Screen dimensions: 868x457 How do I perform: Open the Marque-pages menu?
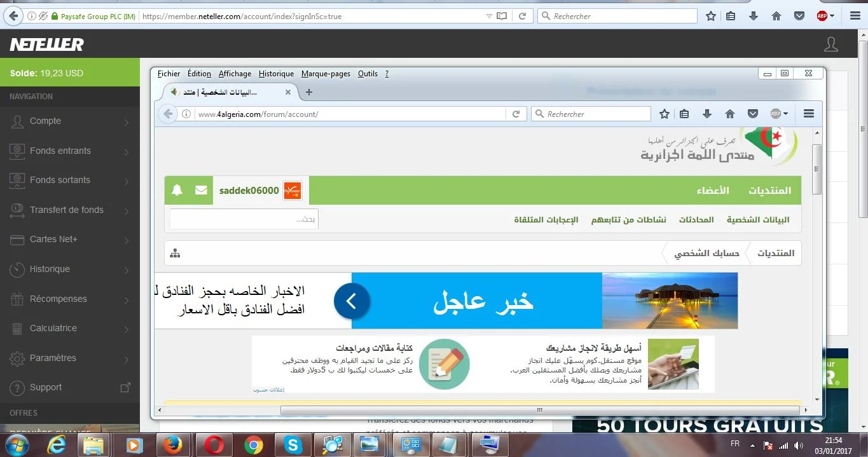326,74
